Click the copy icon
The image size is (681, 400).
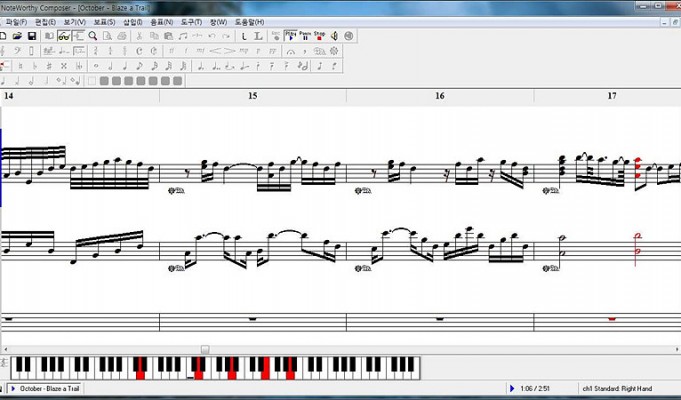154,36
